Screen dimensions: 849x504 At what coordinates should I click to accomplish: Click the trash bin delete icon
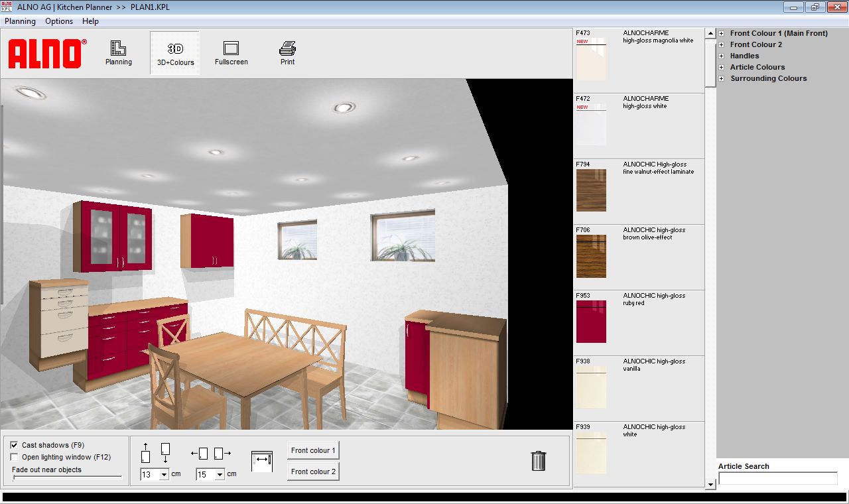click(x=539, y=461)
